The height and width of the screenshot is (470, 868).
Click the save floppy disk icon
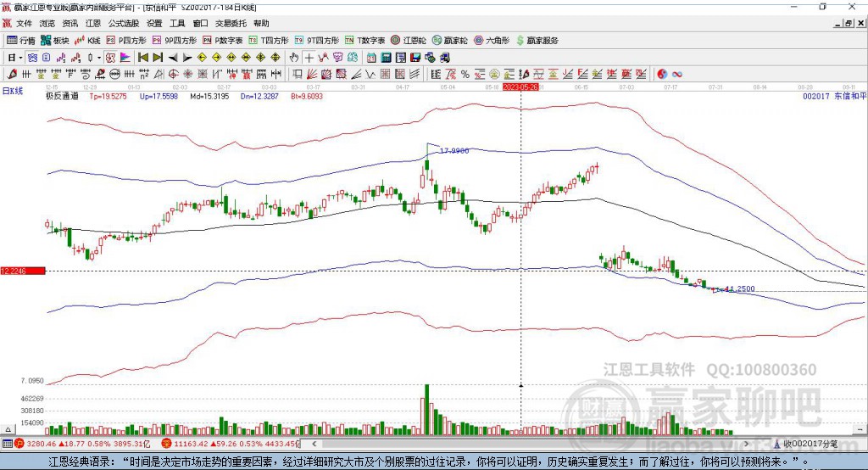415,58
